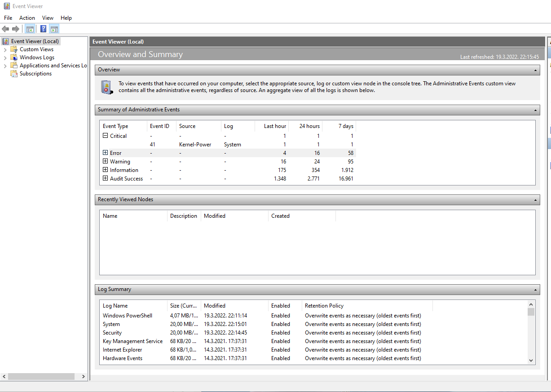Collapse the Critical event type row
The image size is (551, 392).
105,136
